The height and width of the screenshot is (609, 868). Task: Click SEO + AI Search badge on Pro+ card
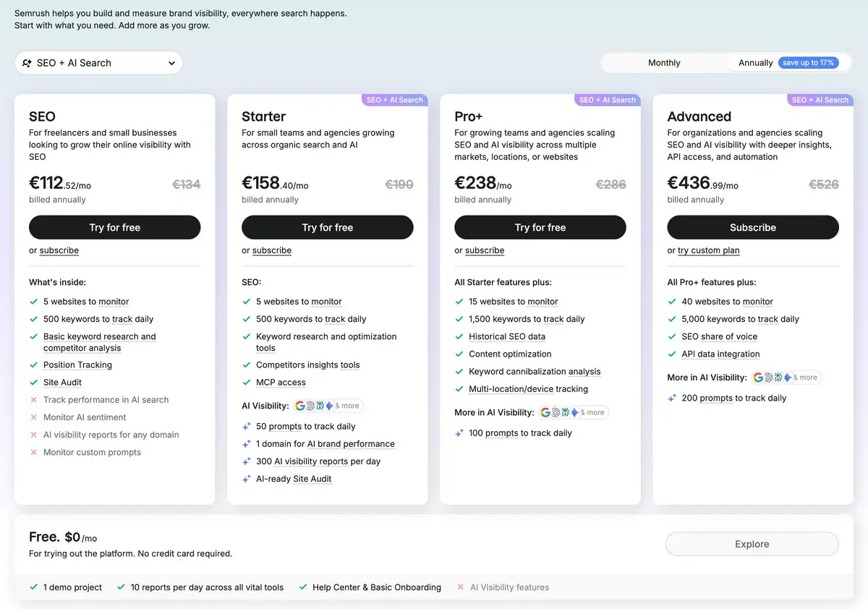pyautogui.click(x=607, y=100)
